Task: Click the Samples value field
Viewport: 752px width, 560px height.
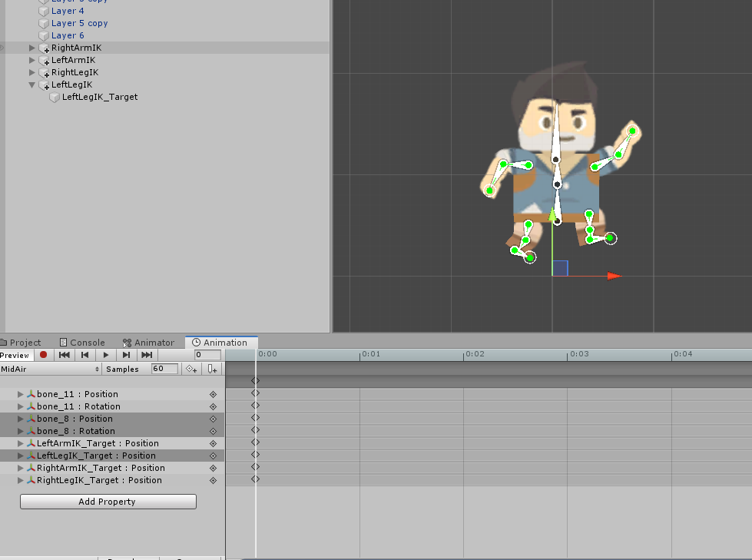Action: click(164, 369)
